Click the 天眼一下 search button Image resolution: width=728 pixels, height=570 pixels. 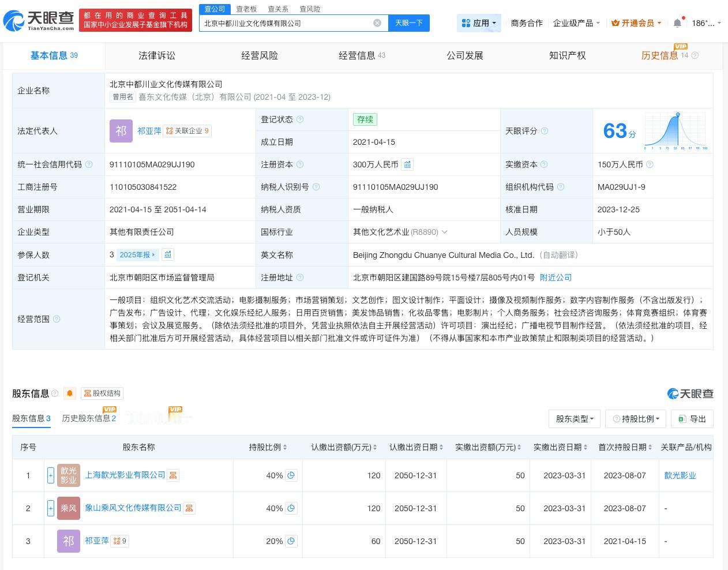click(x=409, y=23)
